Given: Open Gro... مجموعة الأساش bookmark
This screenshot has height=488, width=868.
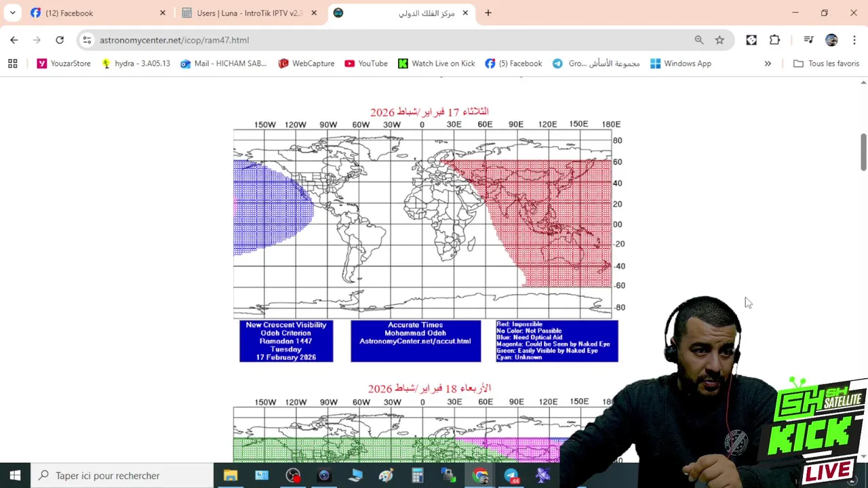Looking at the screenshot, I should tap(596, 64).
